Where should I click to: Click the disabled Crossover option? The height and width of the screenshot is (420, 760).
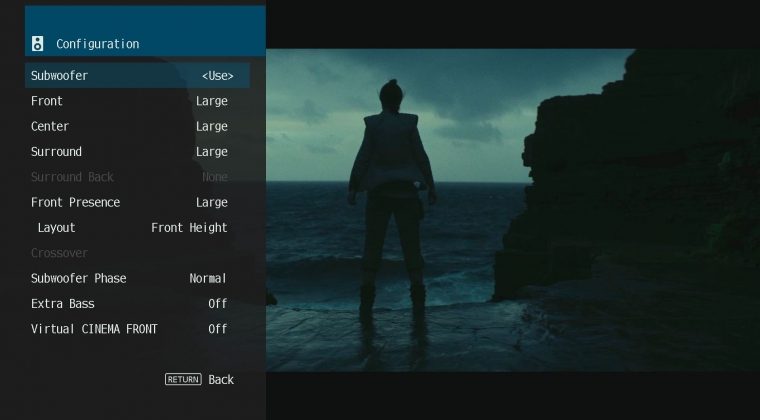[x=59, y=253]
